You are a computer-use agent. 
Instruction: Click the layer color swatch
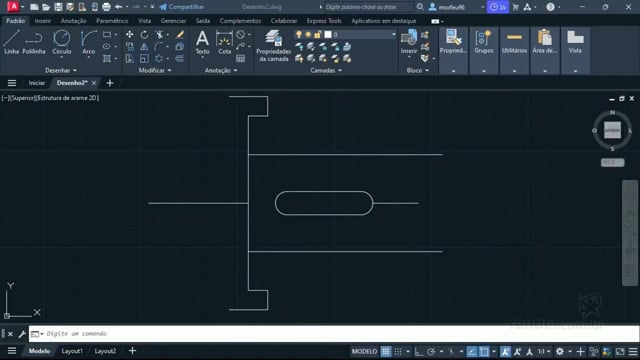pyautogui.click(x=328, y=35)
